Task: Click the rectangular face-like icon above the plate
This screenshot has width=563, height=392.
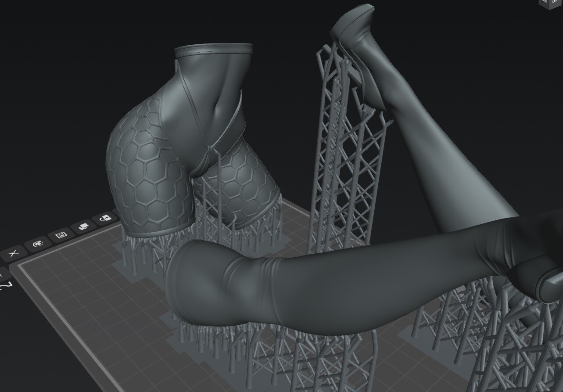Action: click(61, 235)
